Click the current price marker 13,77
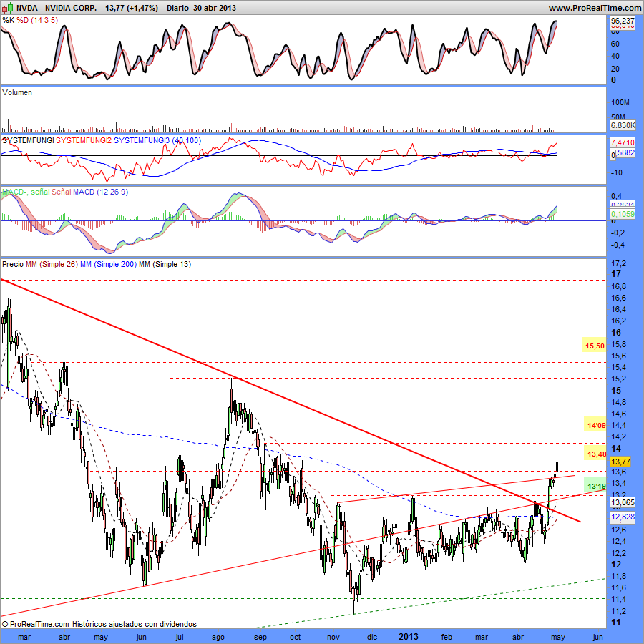 pos(620,462)
